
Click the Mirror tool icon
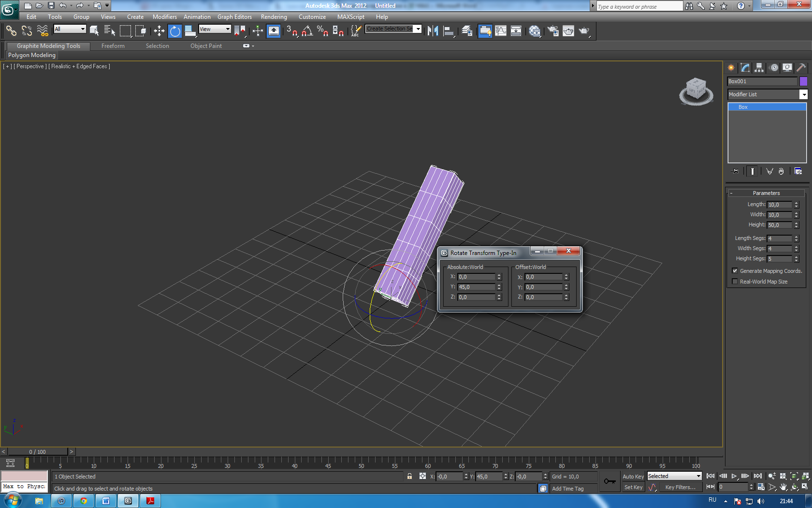pos(433,31)
